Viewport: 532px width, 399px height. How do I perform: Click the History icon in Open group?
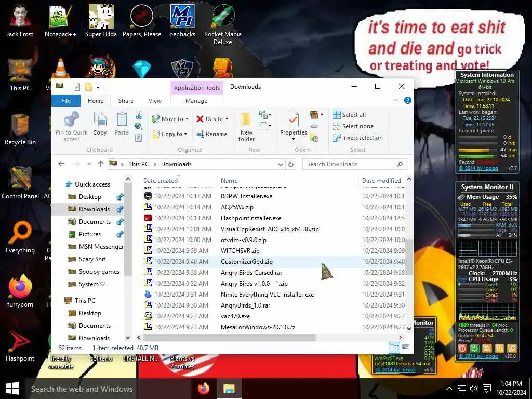[314, 138]
